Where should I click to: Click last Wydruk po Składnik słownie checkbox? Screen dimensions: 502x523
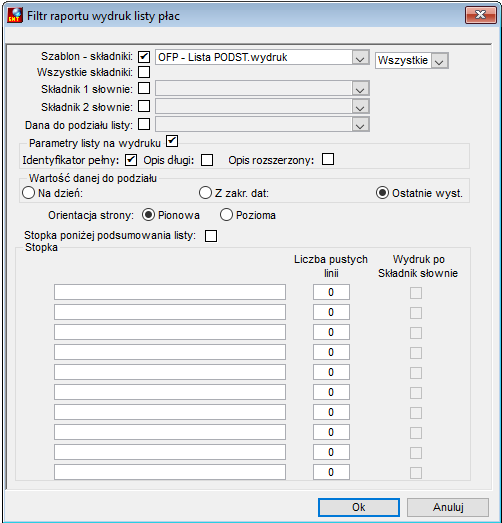(416, 473)
